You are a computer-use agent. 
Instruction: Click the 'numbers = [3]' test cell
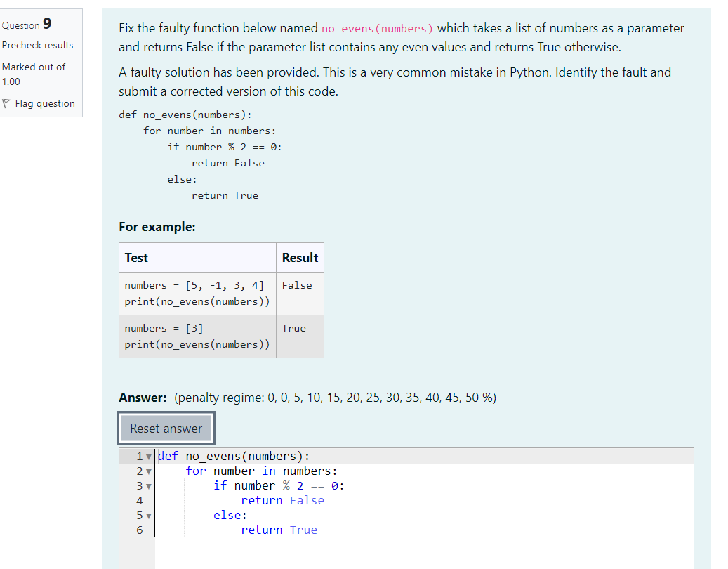[197, 336]
